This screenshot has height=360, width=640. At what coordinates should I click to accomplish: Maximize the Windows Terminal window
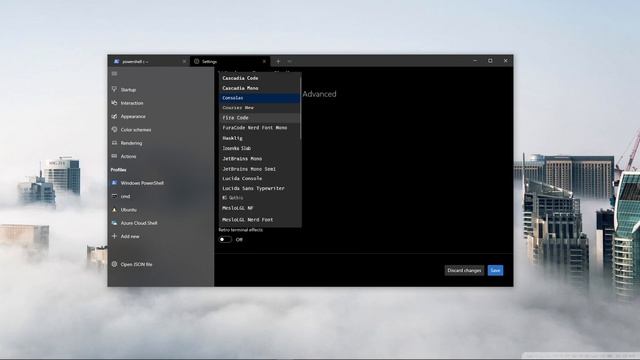pos(490,61)
